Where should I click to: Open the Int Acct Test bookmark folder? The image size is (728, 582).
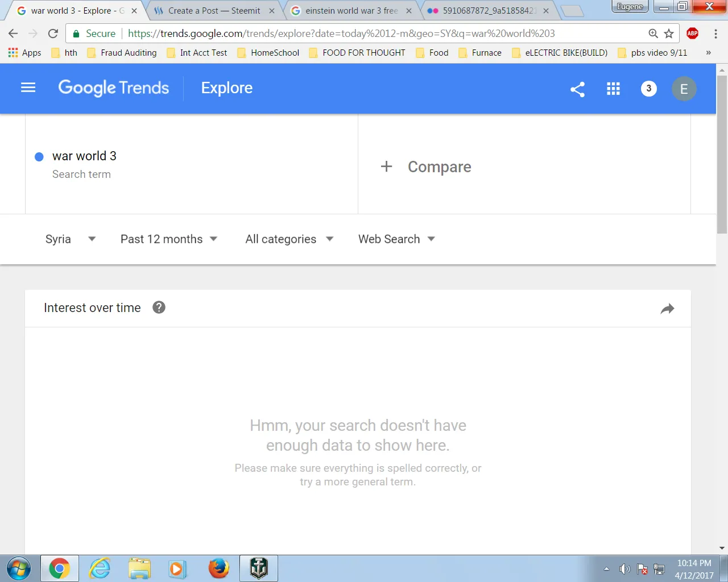197,53
